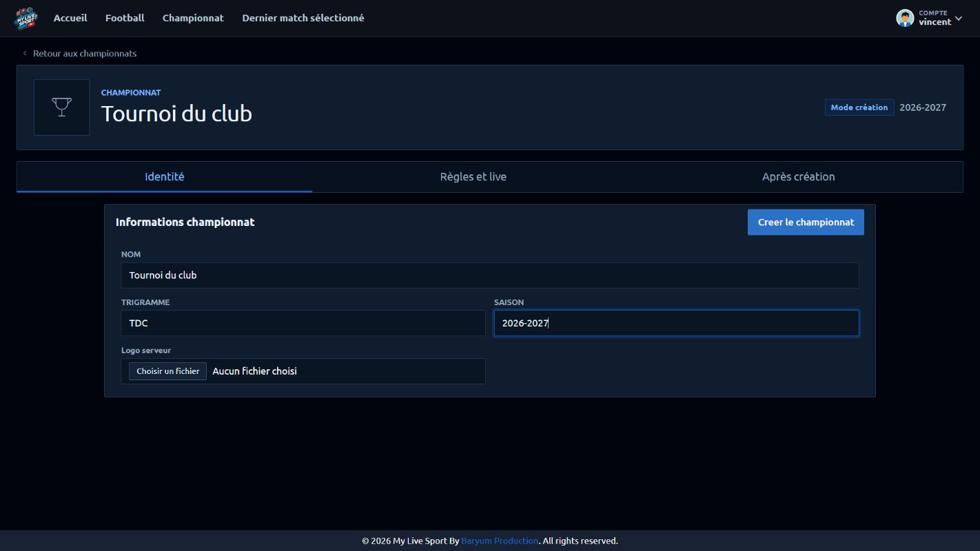
Task: Open the Accueil menu
Action: point(70,18)
